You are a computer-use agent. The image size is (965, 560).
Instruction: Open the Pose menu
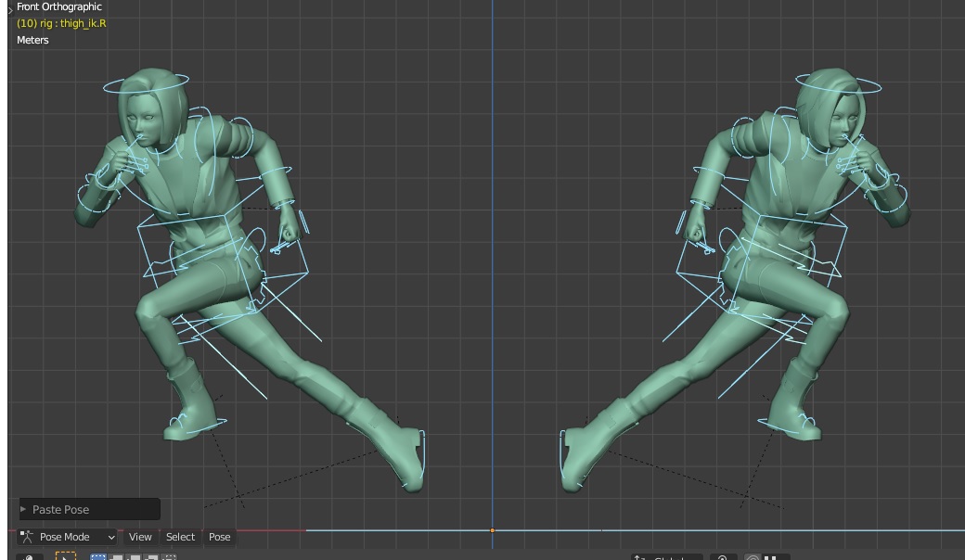point(219,537)
